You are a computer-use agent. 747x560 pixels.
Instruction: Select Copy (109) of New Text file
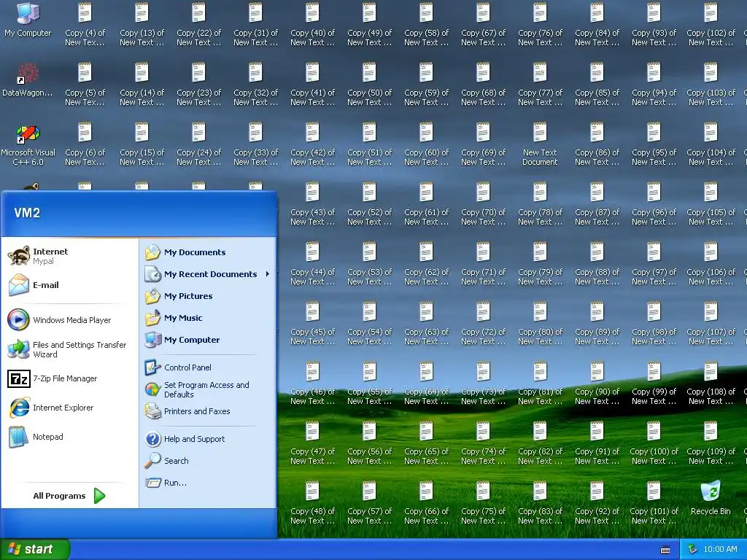click(711, 443)
